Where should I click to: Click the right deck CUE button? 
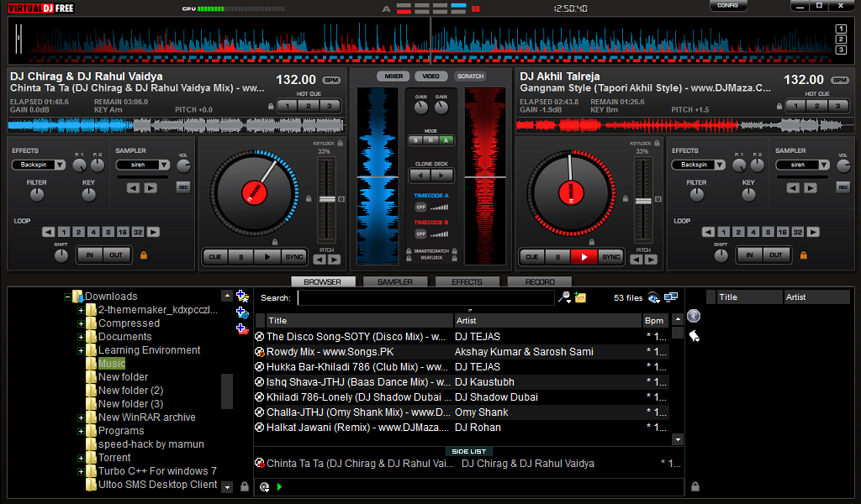(531, 257)
